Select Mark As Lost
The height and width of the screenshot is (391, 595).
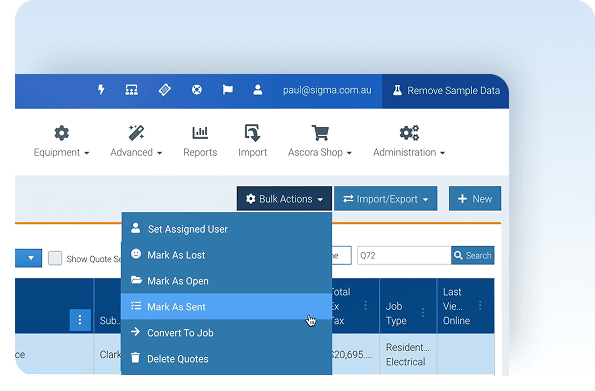[227, 255]
